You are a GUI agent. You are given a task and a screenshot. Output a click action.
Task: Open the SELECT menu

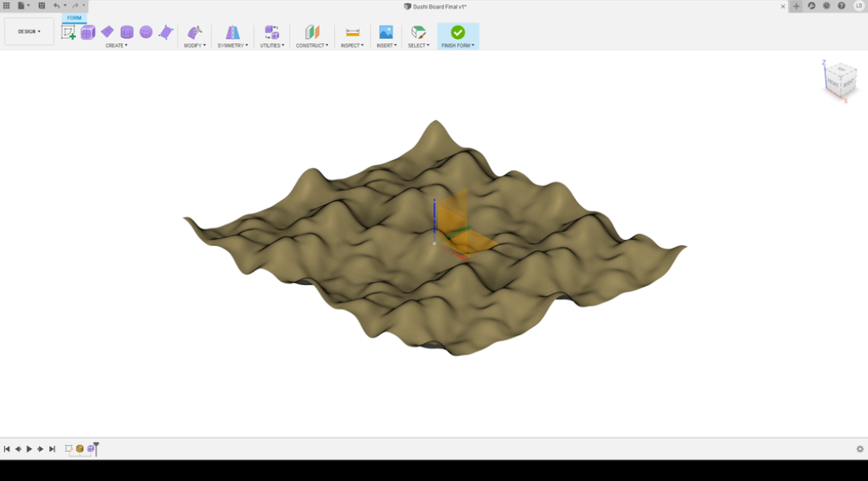(418, 46)
